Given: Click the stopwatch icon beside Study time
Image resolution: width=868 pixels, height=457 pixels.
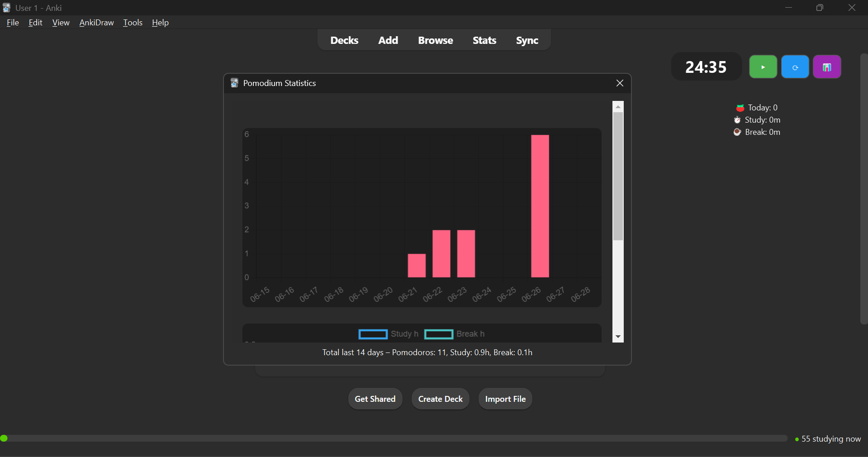Looking at the screenshot, I should coord(737,120).
